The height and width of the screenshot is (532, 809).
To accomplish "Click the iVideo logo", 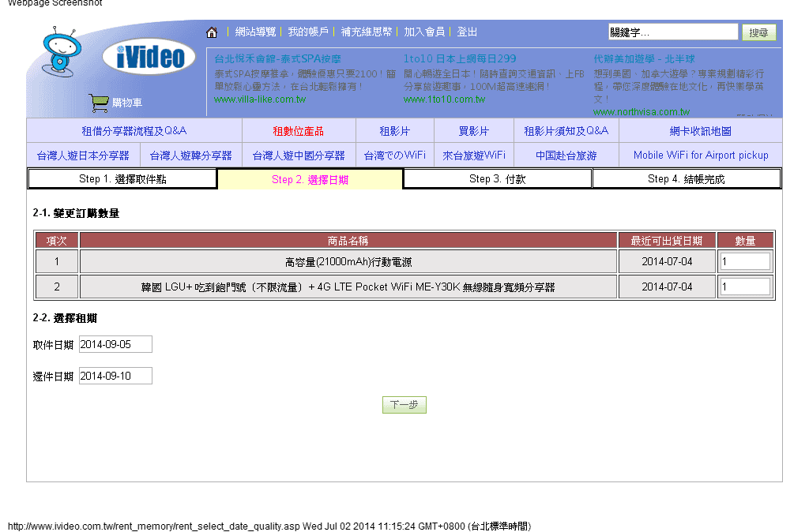I will (x=149, y=56).
